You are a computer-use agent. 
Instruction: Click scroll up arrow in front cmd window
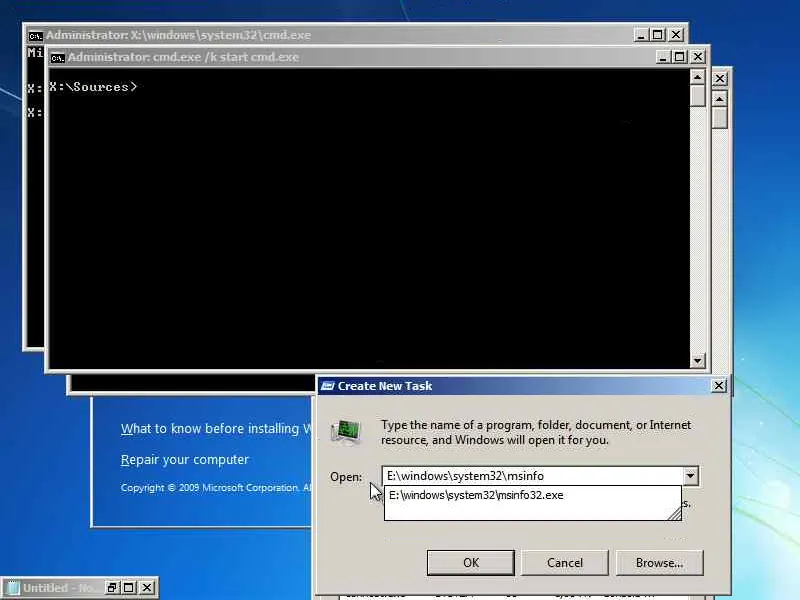click(697, 77)
